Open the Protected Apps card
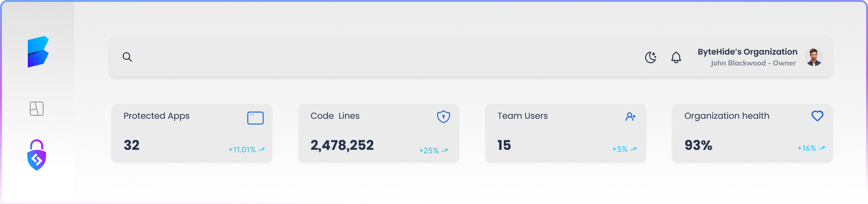868x204 pixels. [x=192, y=133]
